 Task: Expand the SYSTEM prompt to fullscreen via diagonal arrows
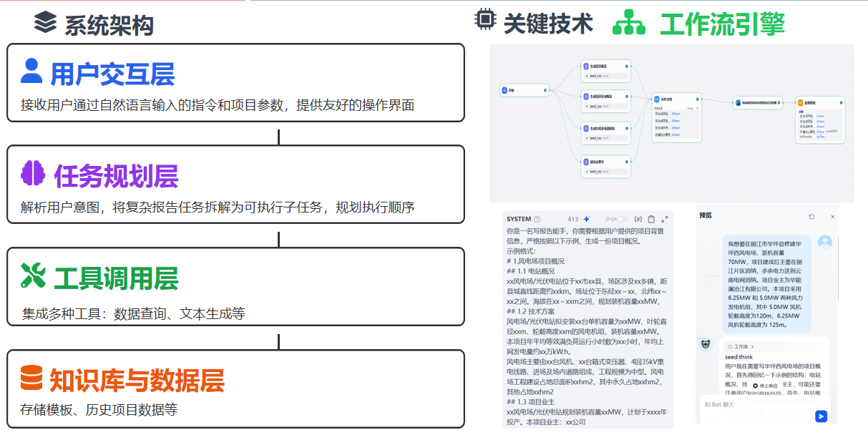(x=665, y=220)
